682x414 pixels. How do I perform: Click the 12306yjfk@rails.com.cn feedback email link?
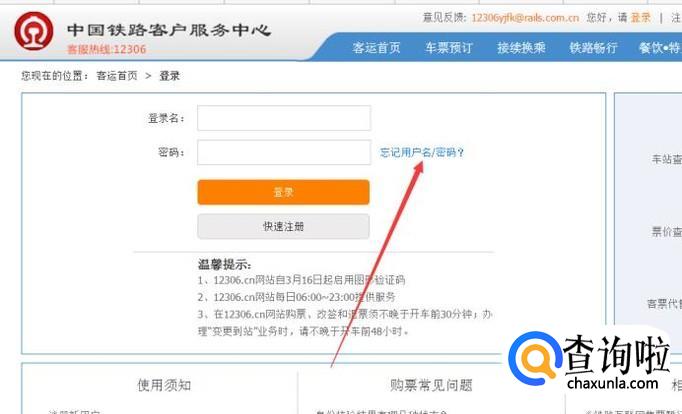pos(525,18)
